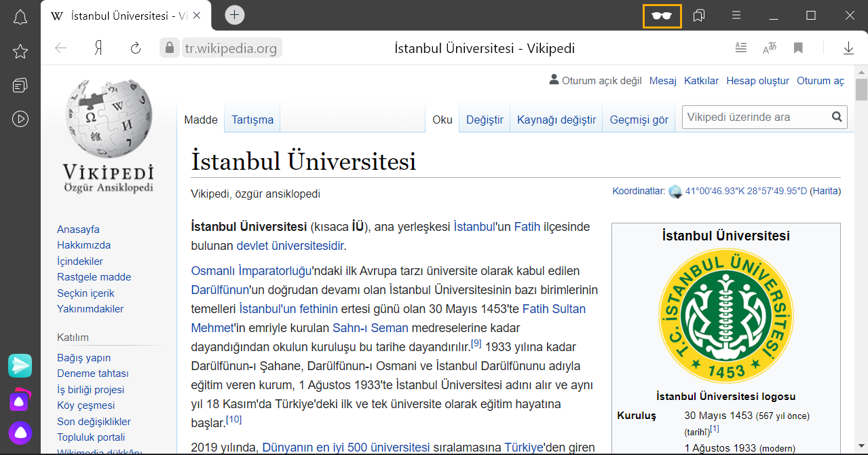The width and height of the screenshot is (868, 455).
Task: Follow devlet üniversitesidir link
Action: point(290,246)
